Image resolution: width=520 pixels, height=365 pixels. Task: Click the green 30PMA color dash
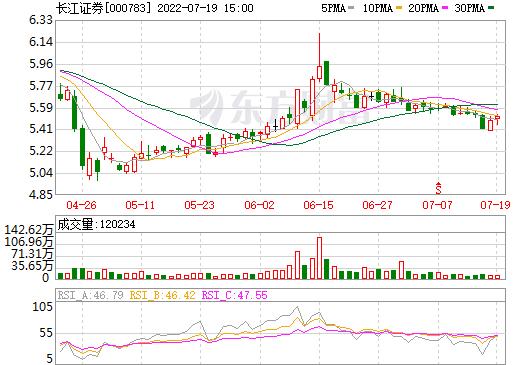[x=491, y=8]
